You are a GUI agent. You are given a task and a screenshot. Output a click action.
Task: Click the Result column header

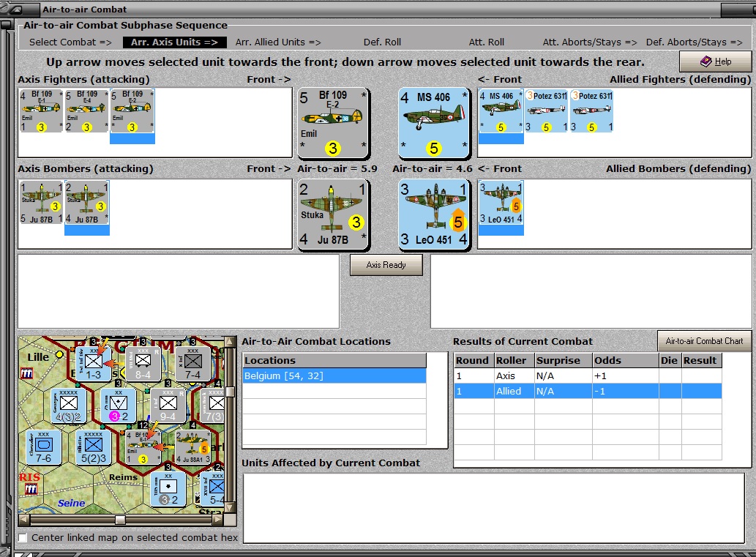pyautogui.click(x=702, y=360)
